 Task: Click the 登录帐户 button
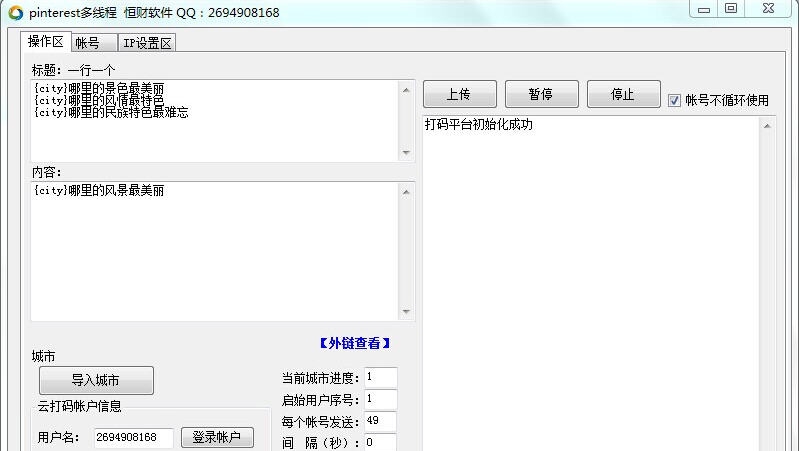point(217,437)
